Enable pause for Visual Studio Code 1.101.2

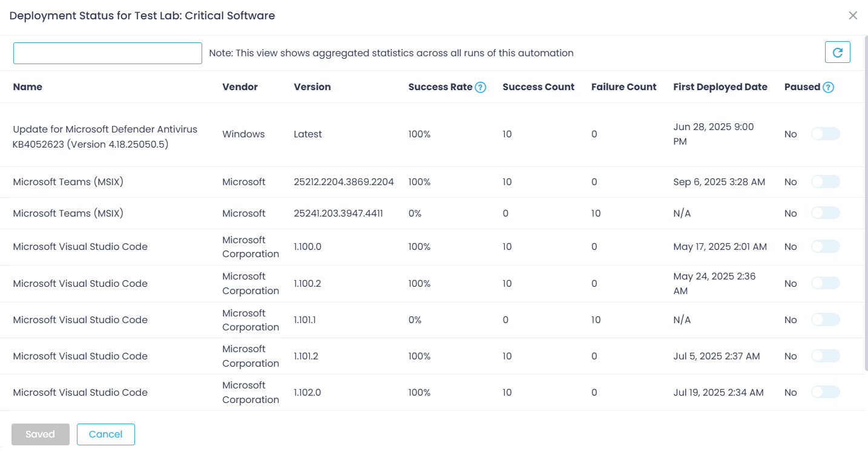point(825,356)
